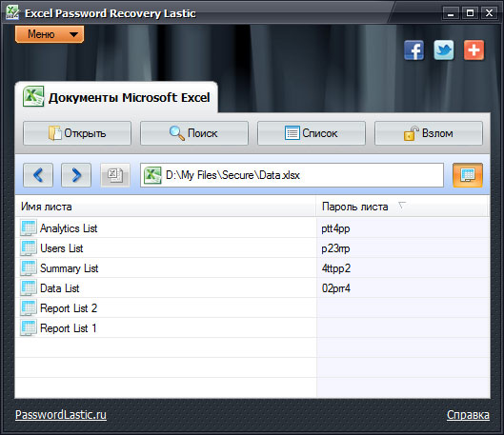Screen dimensions: 504x435
Task: Expand the Меню dropdown
Action: 50,34
